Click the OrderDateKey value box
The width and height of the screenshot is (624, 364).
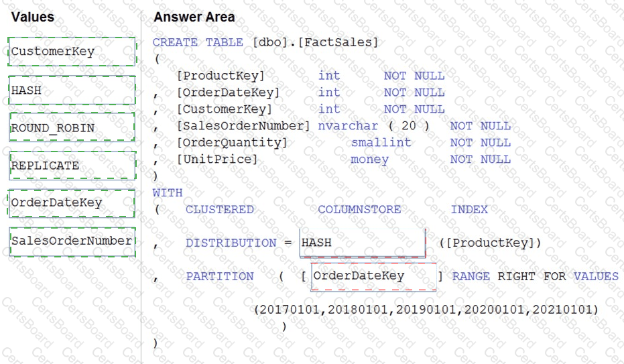(x=72, y=203)
